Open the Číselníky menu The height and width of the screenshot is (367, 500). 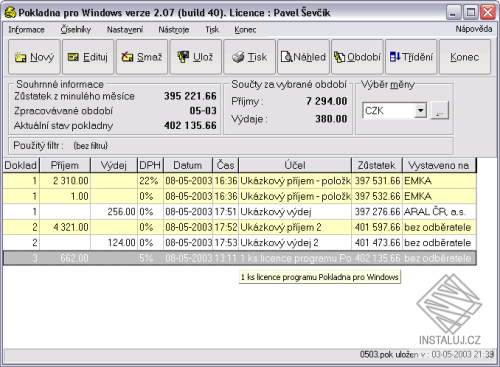click(x=76, y=30)
